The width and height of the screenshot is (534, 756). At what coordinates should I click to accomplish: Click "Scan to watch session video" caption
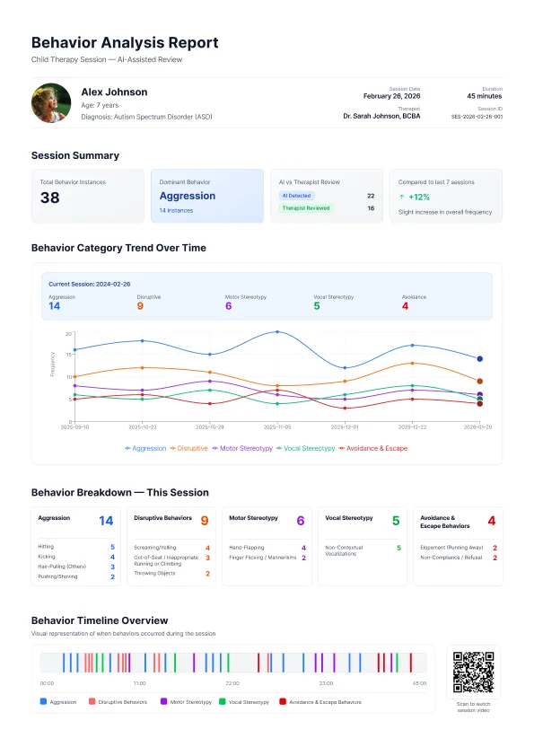click(473, 708)
